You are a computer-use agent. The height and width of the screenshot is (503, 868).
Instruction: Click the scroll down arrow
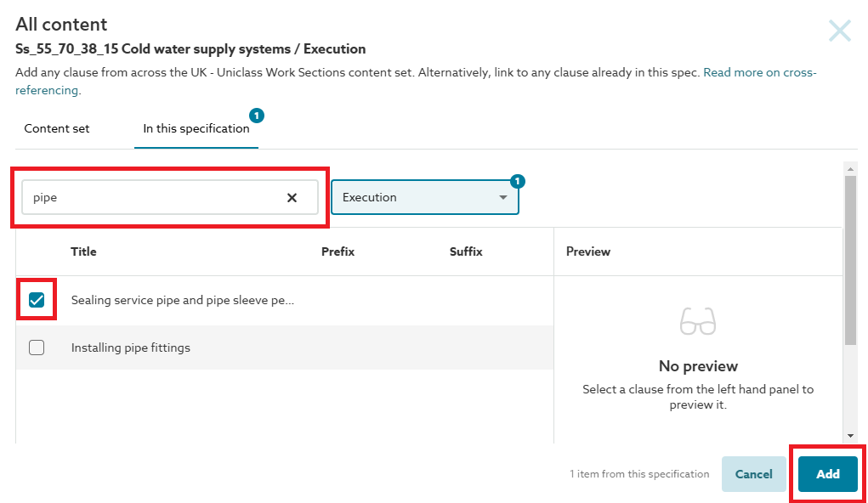pyautogui.click(x=850, y=436)
